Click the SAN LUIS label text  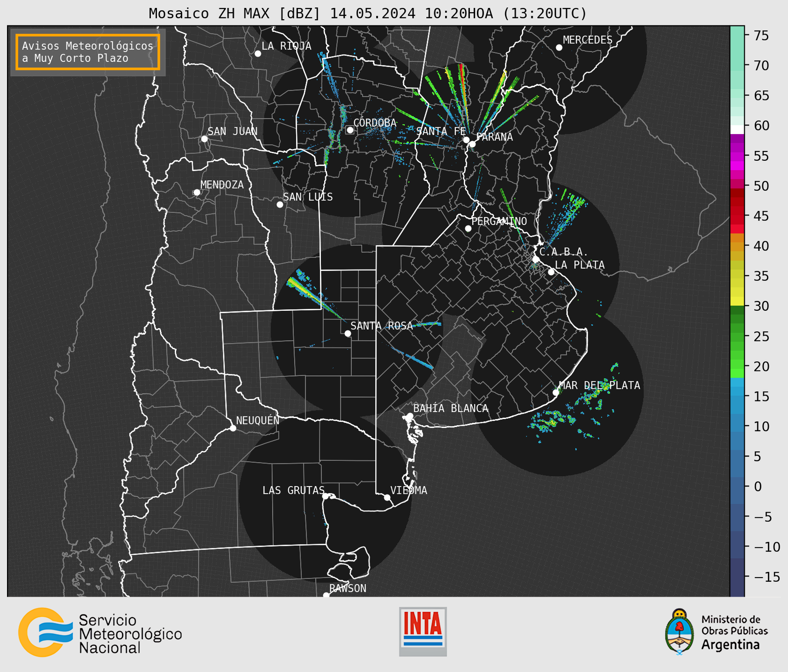click(x=308, y=197)
